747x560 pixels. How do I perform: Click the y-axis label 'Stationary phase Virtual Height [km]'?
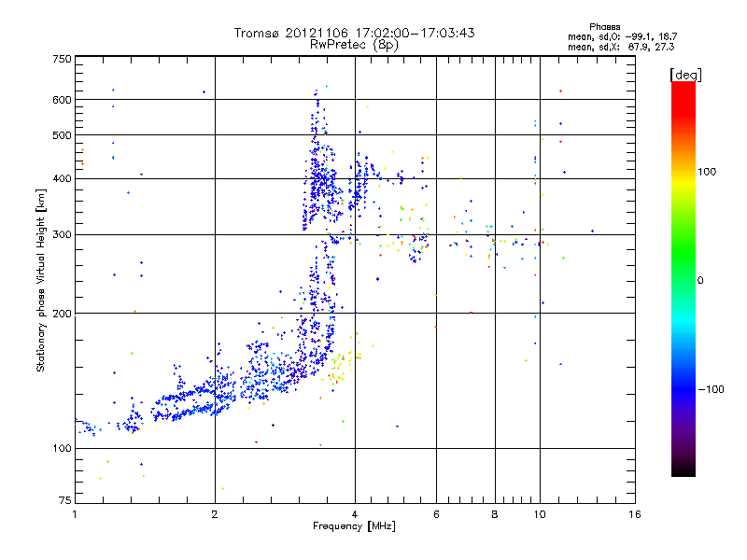point(40,281)
